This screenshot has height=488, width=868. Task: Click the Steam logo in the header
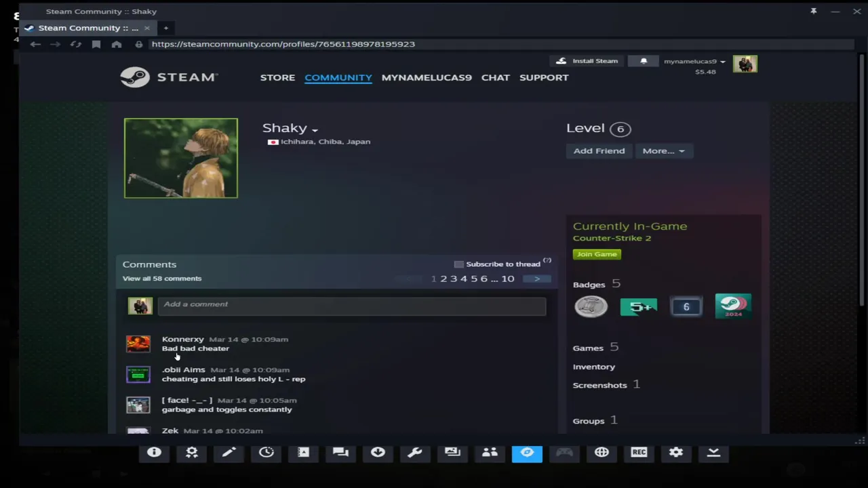(x=169, y=77)
